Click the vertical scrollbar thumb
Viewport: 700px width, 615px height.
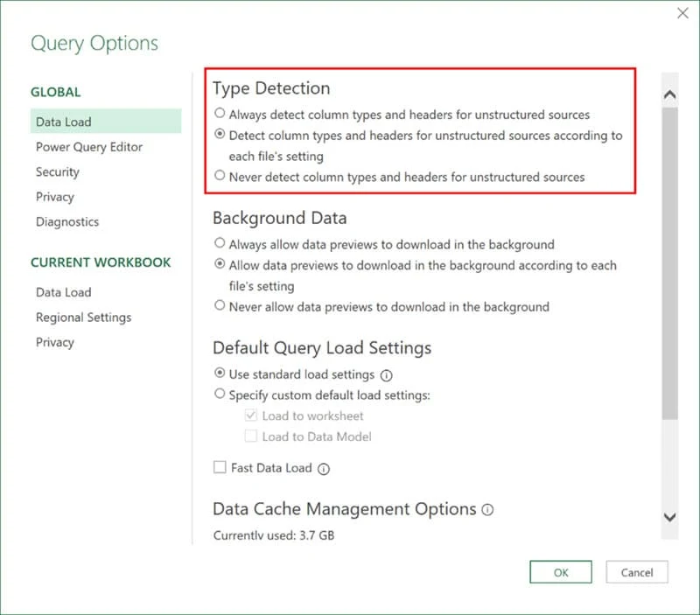tap(669, 263)
